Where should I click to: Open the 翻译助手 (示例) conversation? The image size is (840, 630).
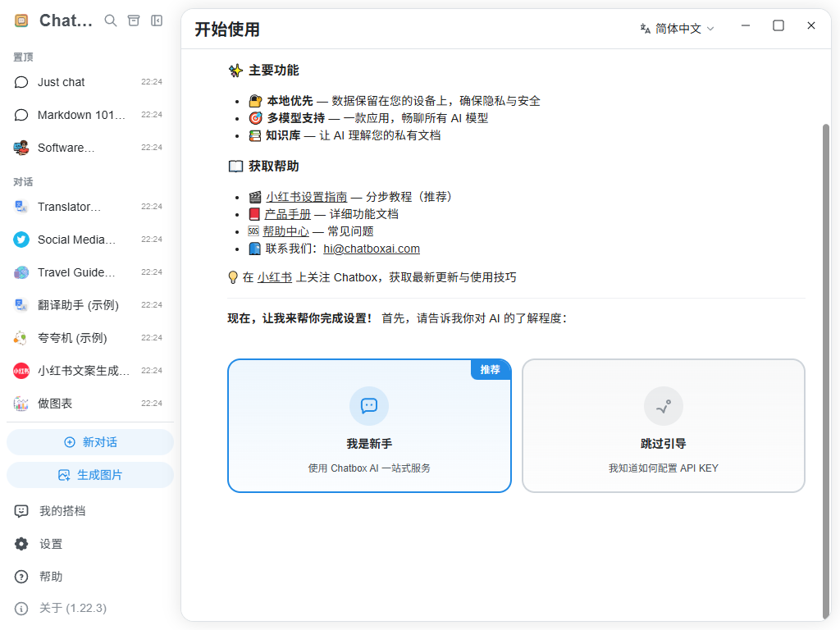(89, 305)
